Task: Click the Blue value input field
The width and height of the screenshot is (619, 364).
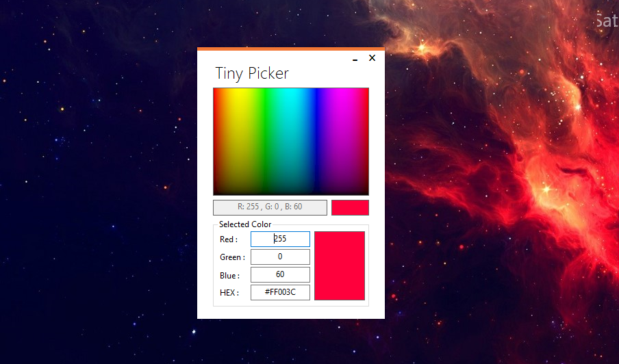Action: [280, 274]
